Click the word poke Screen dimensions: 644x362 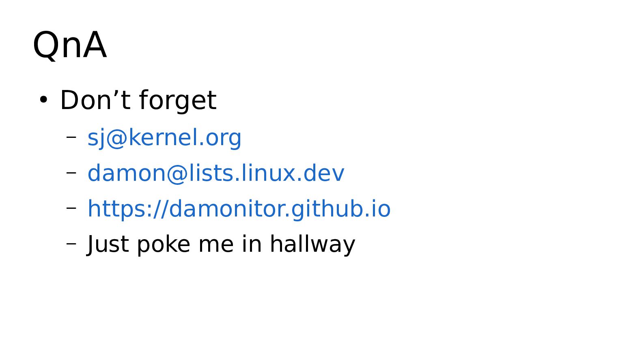coord(164,244)
